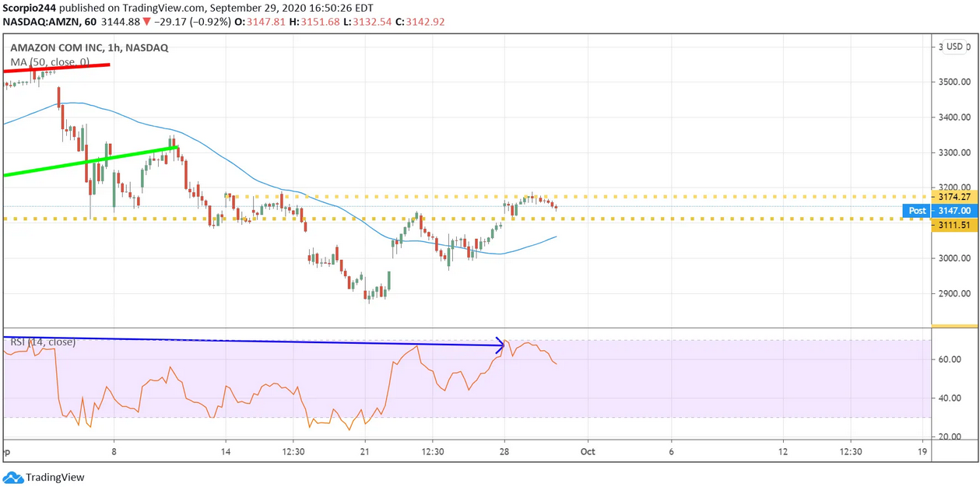Click the 3500.00 price axis label

(x=954, y=82)
